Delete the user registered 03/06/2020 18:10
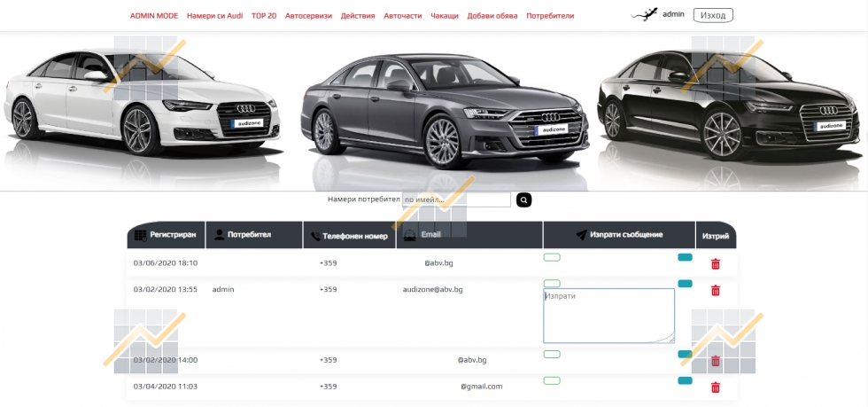Screen dimensions: 868x407 click(716, 264)
